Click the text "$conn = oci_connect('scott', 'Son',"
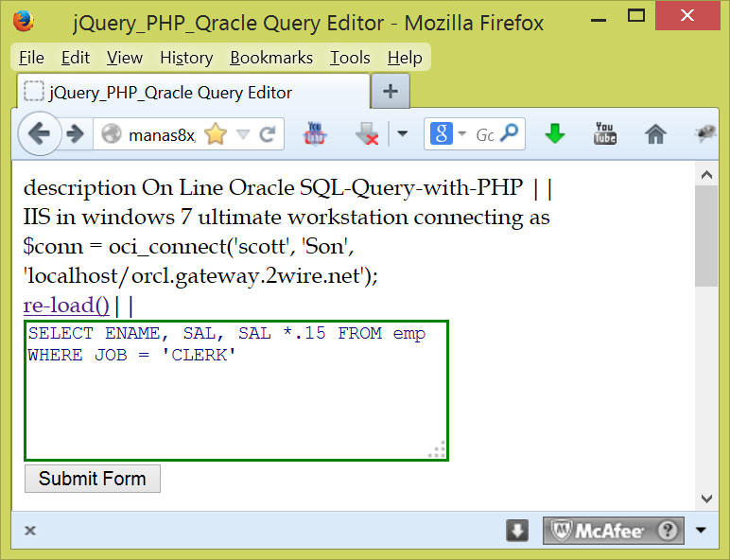This screenshot has width=730, height=560. [188, 247]
